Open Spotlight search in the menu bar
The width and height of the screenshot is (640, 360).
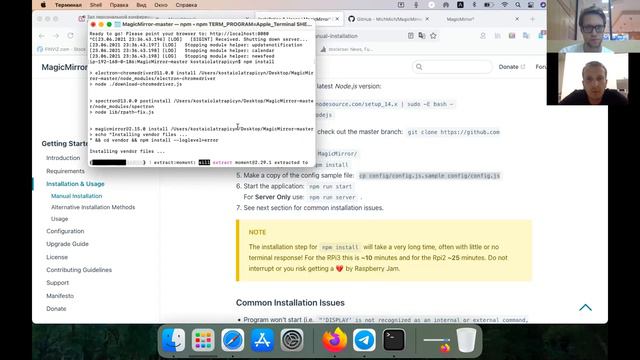(518, 5)
